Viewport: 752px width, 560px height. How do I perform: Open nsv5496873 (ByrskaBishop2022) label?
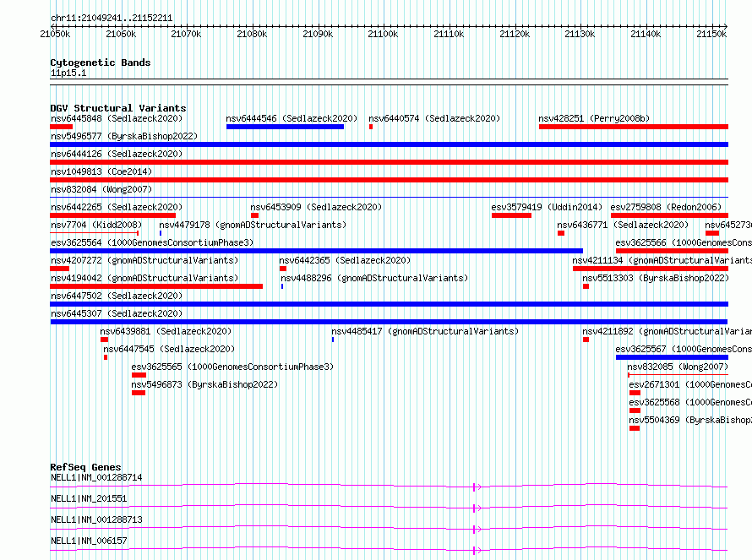(x=204, y=384)
